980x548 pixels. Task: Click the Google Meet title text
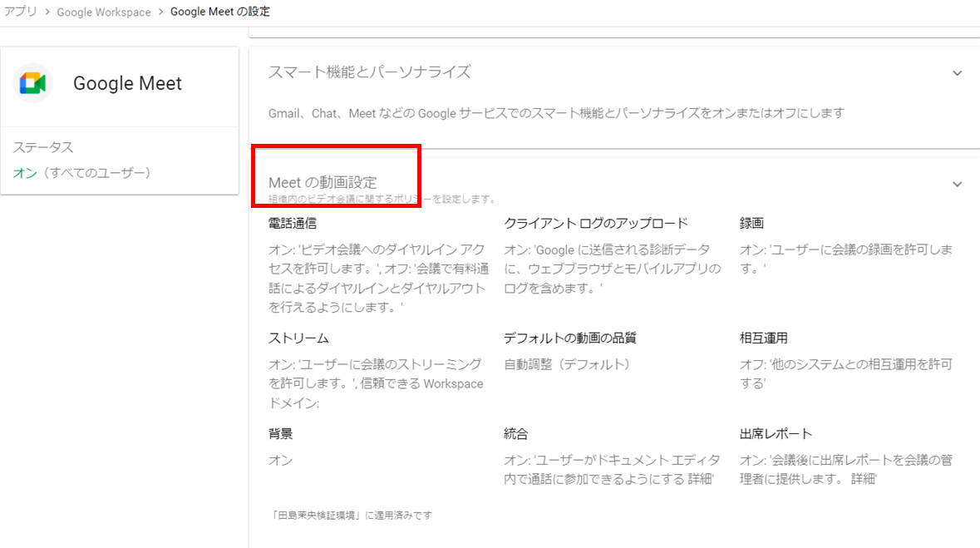[x=127, y=83]
